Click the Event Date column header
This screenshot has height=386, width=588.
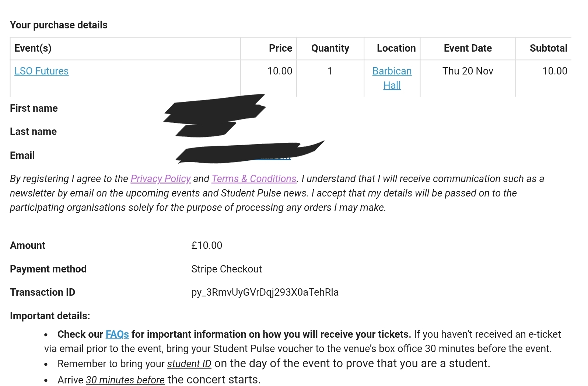click(x=468, y=48)
